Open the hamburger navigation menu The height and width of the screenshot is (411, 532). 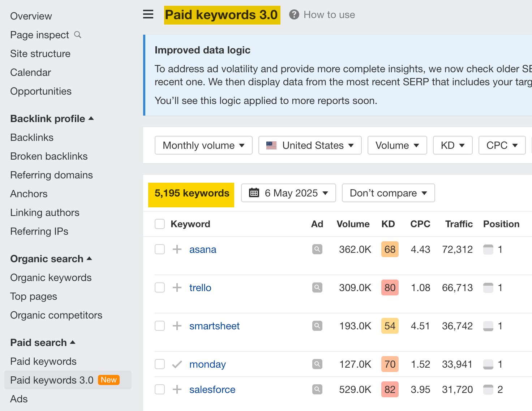point(148,14)
